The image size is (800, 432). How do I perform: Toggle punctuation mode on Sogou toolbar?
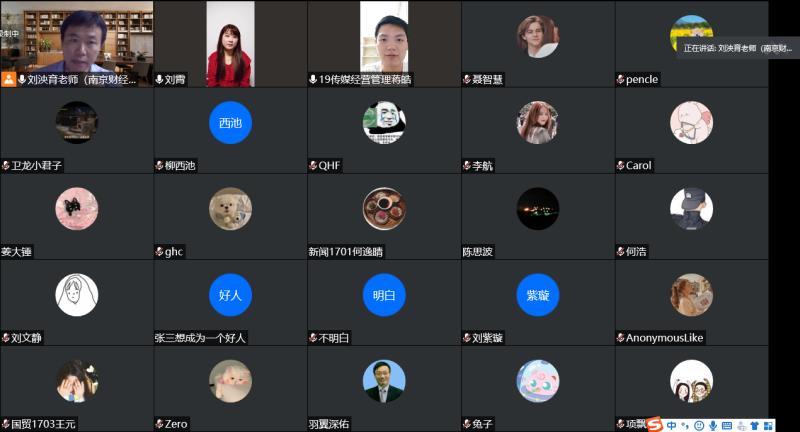pyautogui.click(x=685, y=425)
